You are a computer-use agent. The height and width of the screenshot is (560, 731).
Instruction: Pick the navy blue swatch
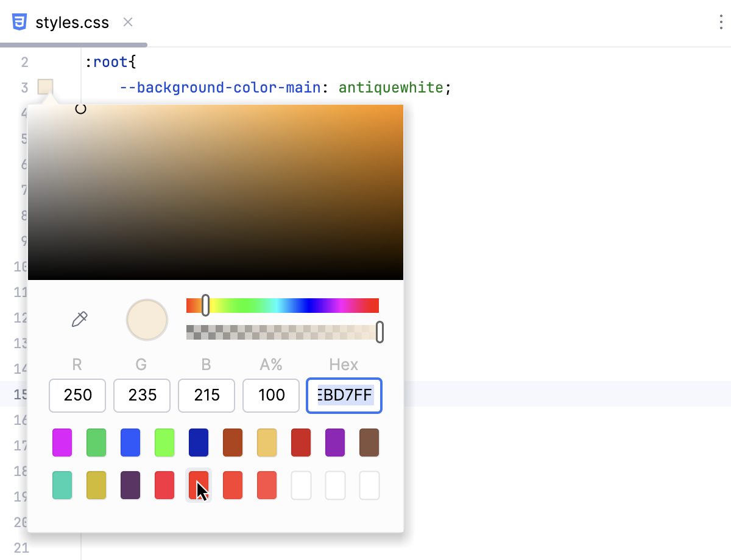[198, 443]
